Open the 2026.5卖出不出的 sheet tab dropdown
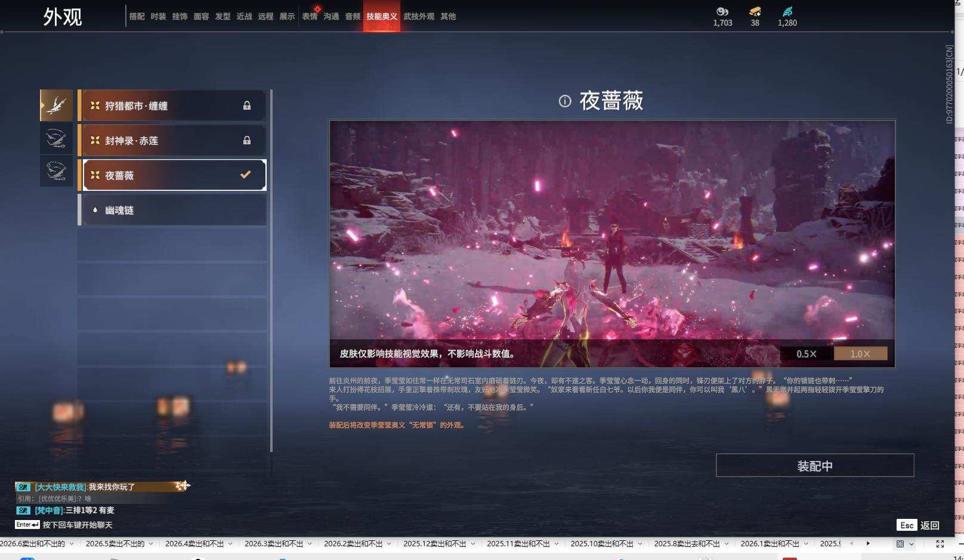The image size is (964, 560). [x=151, y=544]
